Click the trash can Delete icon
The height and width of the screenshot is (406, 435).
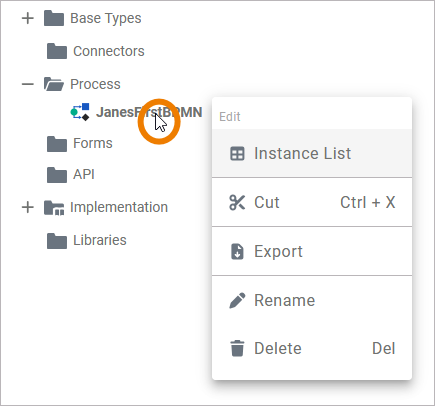[x=237, y=348]
